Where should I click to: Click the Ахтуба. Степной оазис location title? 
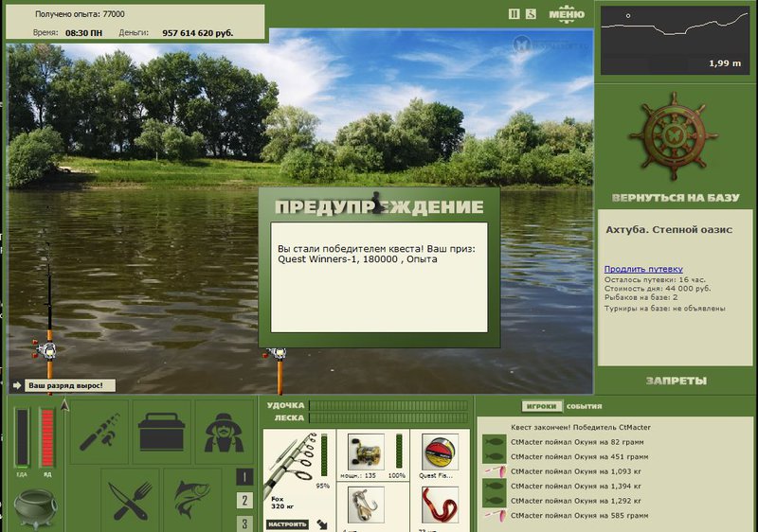[x=669, y=230]
